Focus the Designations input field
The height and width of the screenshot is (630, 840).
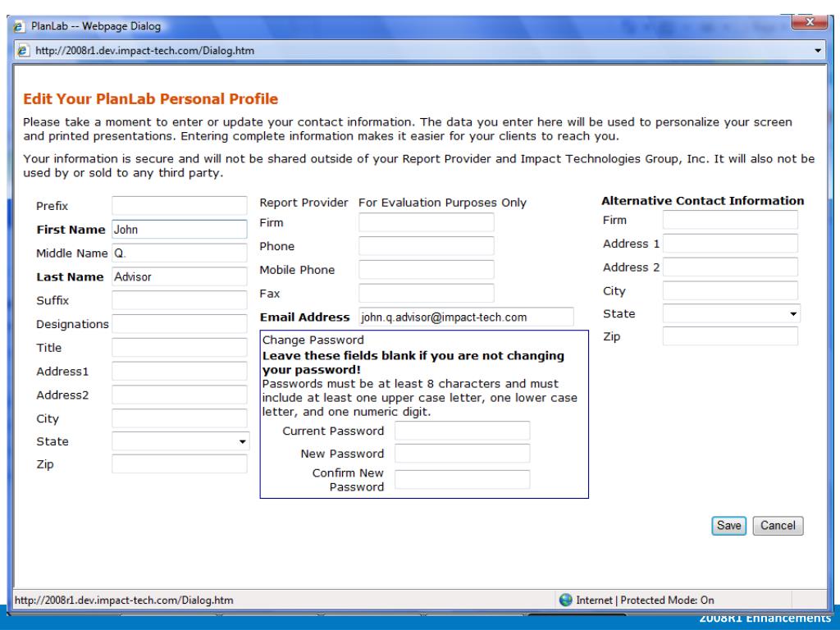click(x=180, y=323)
